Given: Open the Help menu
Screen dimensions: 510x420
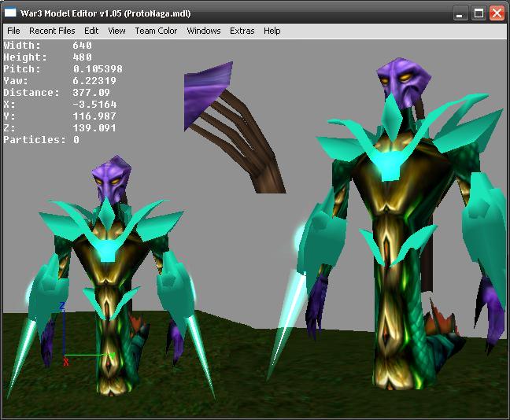Looking at the screenshot, I should 272,31.
